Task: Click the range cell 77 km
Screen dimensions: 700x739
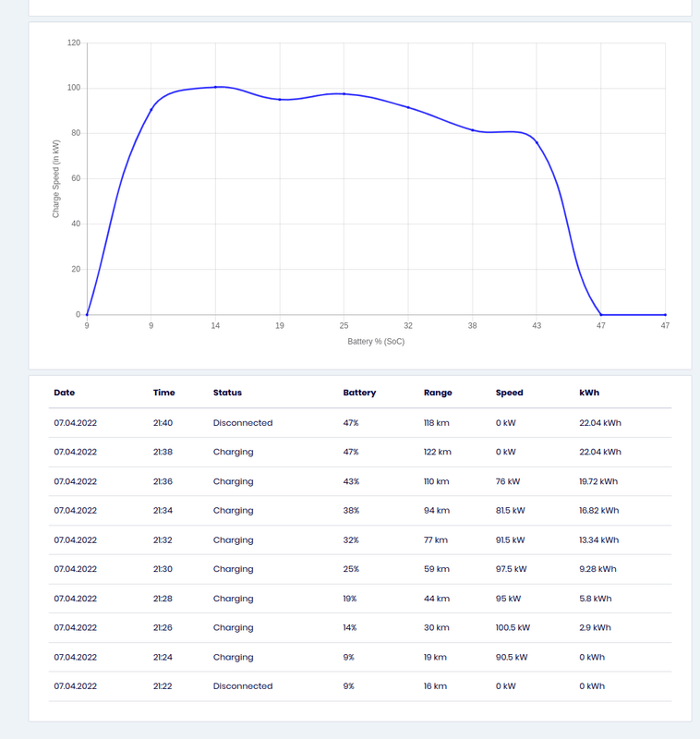Action: tap(435, 540)
